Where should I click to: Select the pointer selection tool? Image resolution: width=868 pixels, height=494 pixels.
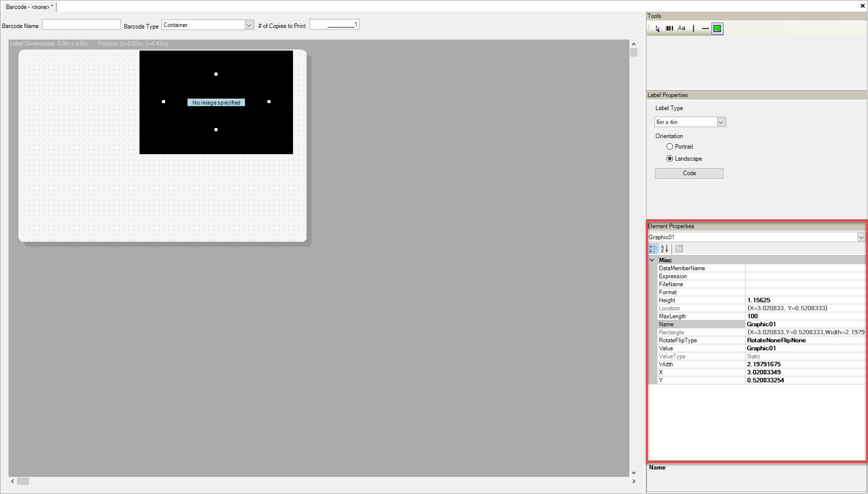[657, 29]
